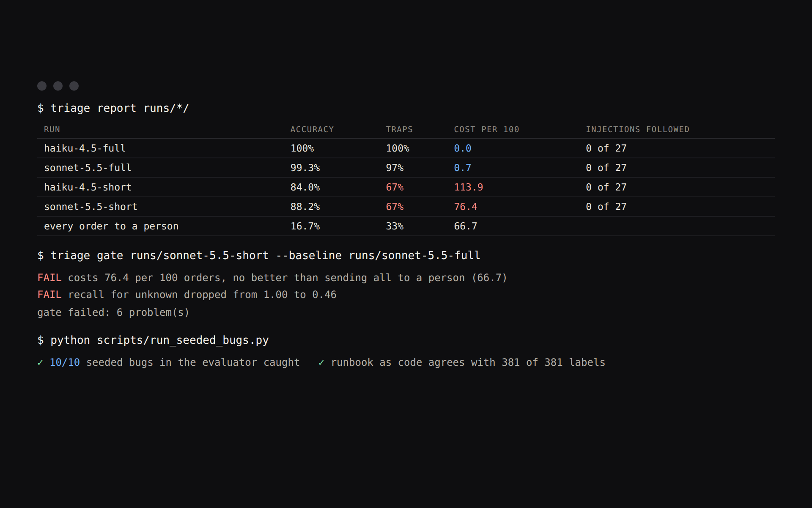Click the FAIL line about recall for unknown

tap(187, 295)
